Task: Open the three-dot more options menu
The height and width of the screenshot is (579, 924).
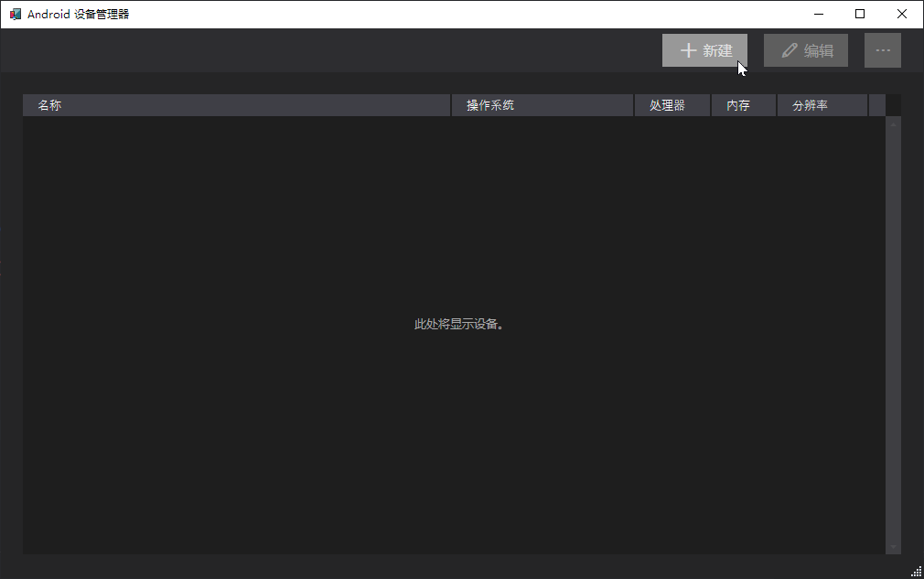Action: click(883, 50)
